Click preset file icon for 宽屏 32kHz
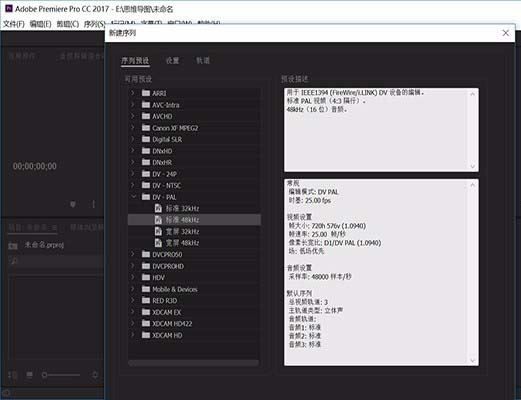This screenshot has width=521, height=400. (x=158, y=231)
